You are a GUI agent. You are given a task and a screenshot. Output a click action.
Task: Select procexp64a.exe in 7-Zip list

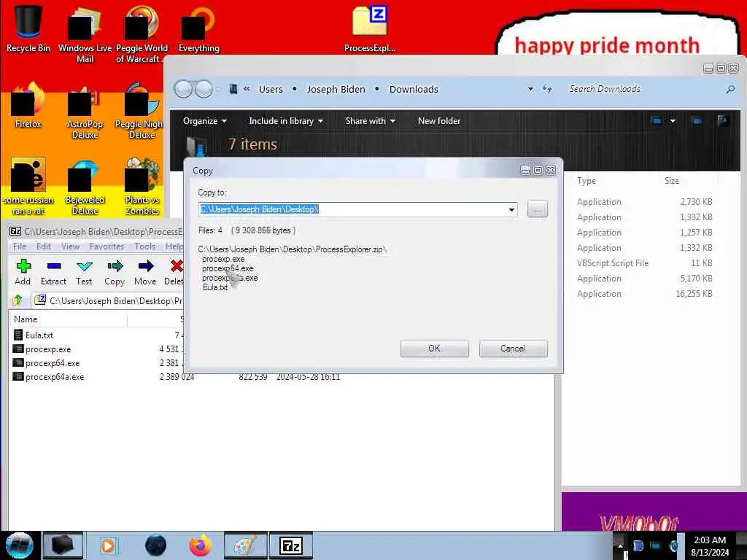pyautogui.click(x=55, y=377)
